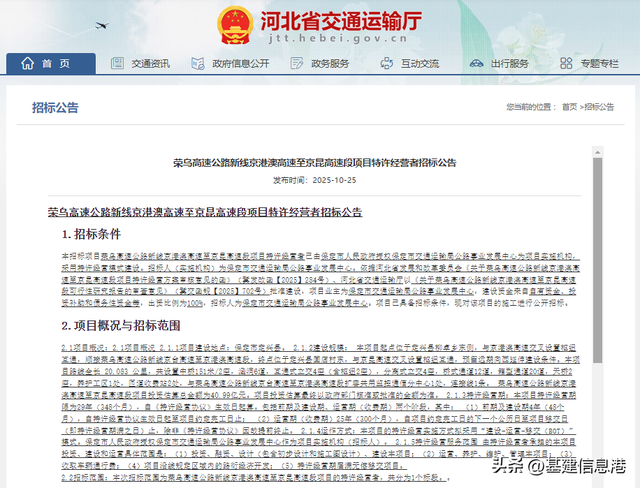This screenshot has width=640, height=488.
Task: Click the 专题专栏 grid icon
Action: point(566,63)
